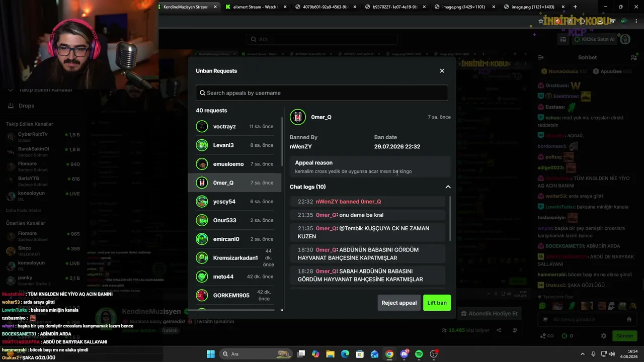Open GORKEM1905 unban request
The width and height of the screenshot is (644, 362).
234,295
